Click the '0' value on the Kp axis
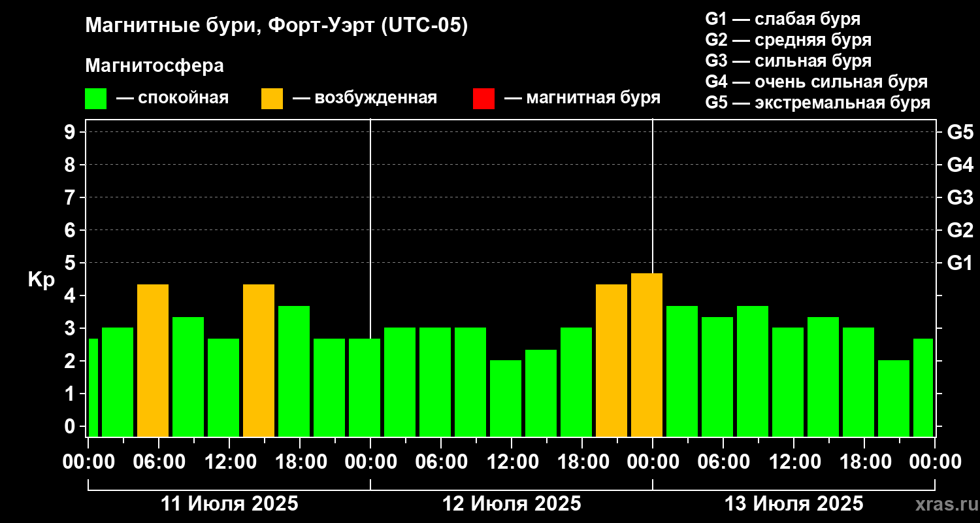 tap(71, 426)
